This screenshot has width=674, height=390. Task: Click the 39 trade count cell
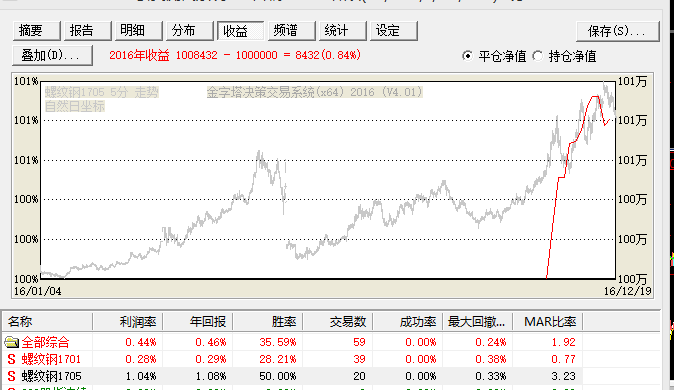[x=359, y=359]
